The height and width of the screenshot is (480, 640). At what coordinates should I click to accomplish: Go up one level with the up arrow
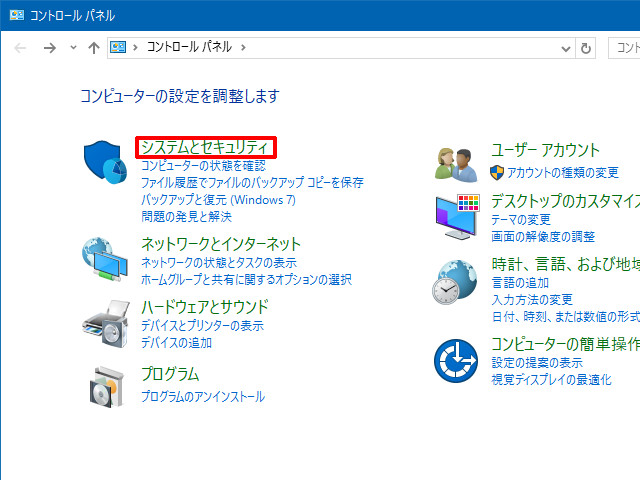pos(94,48)
